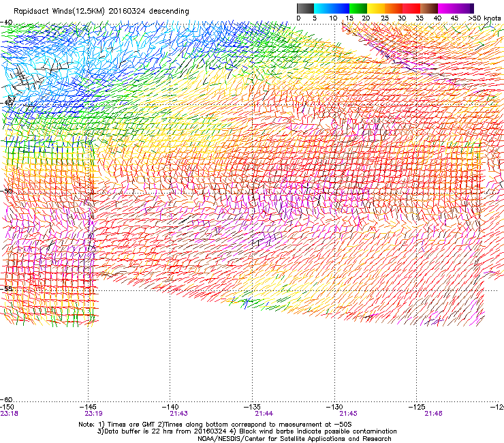This screenshot has width=504, height=443.
Task: Click the cyan 5-10 knots legend color
Action: click(323, 8)
